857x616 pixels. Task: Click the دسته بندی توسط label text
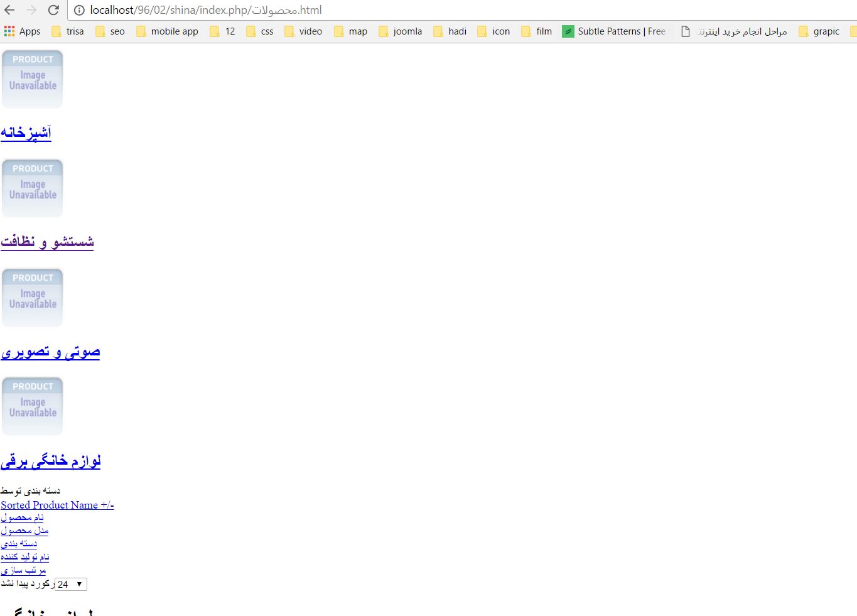tap(30, 490)
